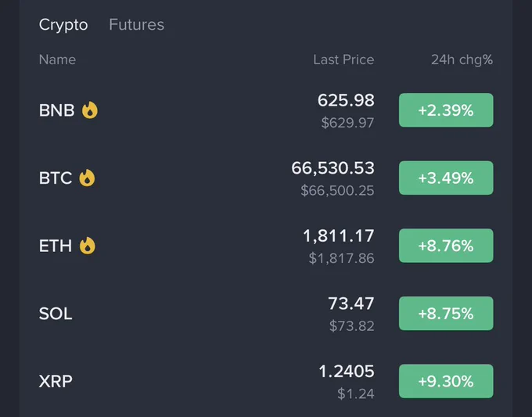This screenshot has height=417, width=532.
Task: Click the flame icon next to ETH
Action: coord(88,246)
